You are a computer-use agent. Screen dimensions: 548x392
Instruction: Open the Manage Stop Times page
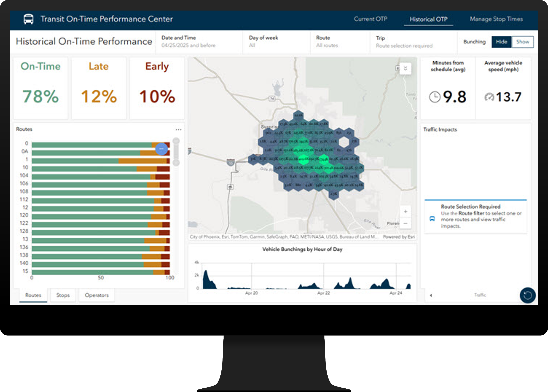[x=496, y=19]
